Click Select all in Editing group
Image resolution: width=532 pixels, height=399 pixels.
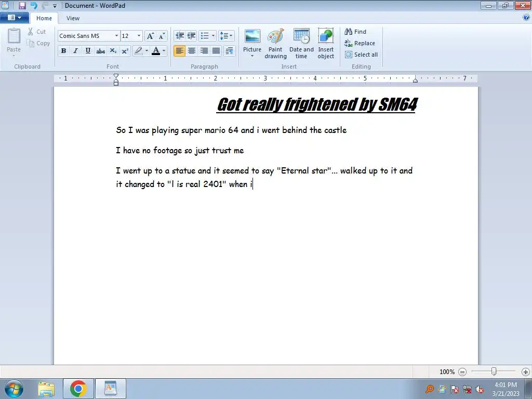(361, 55)
